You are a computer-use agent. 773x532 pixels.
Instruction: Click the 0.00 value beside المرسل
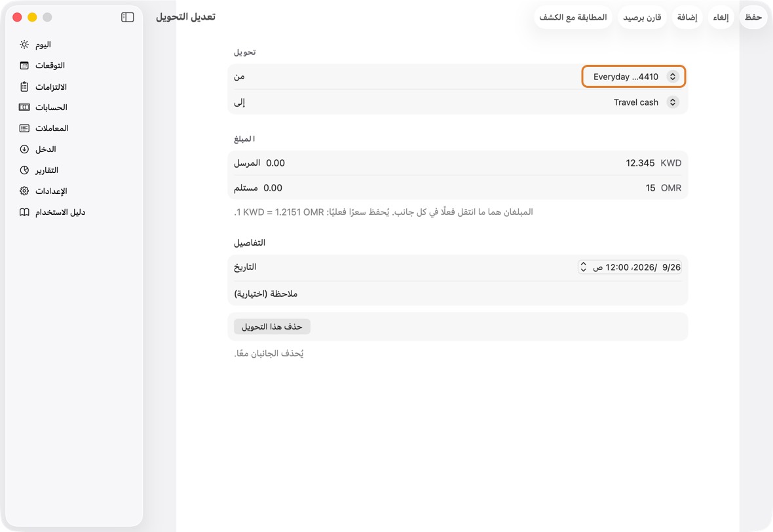[x=275, y=163]
